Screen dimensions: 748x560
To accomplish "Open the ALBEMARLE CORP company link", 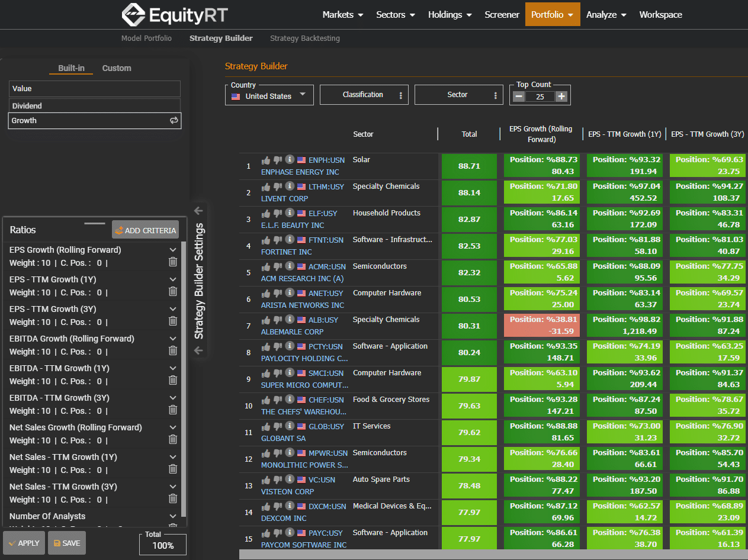I will tap(293, 332).
